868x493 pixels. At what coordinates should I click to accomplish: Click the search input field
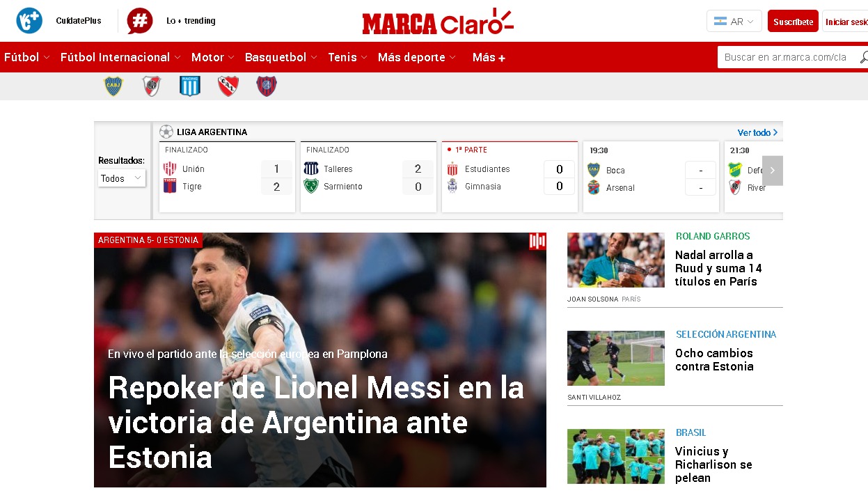click(x=787, y=57)
